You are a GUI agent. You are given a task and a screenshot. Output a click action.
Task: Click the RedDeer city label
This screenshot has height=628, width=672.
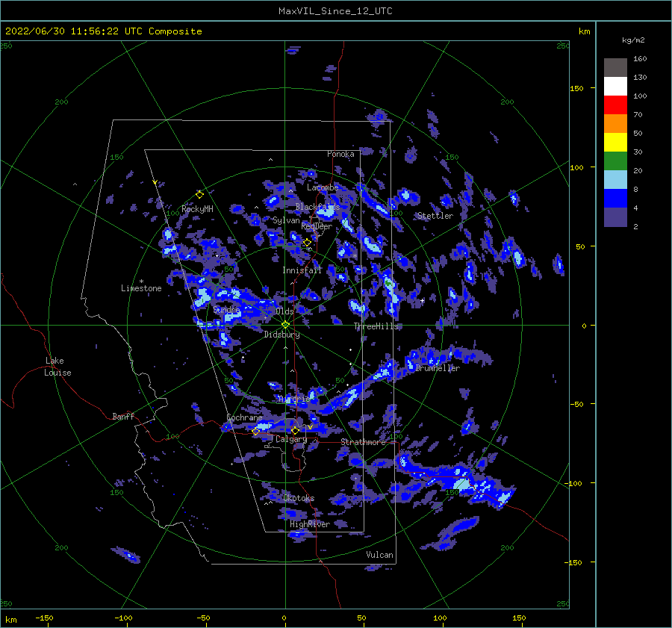tap(317, 226)
